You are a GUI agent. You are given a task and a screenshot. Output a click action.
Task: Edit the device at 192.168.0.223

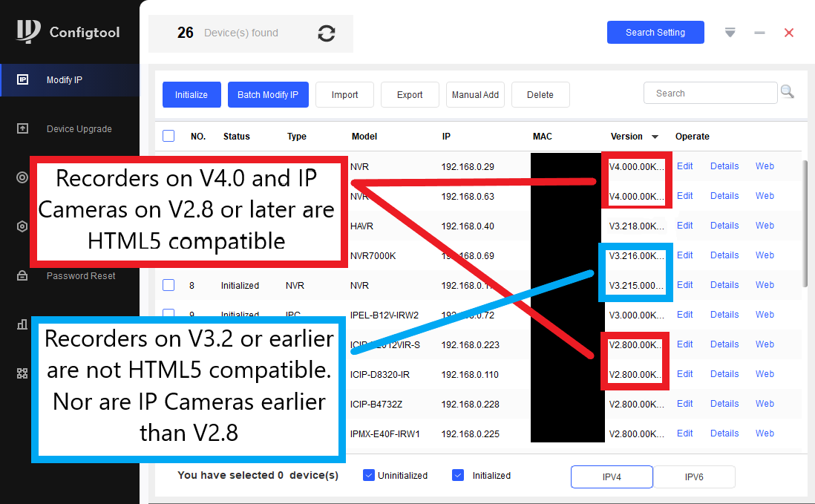click(684, 344)
